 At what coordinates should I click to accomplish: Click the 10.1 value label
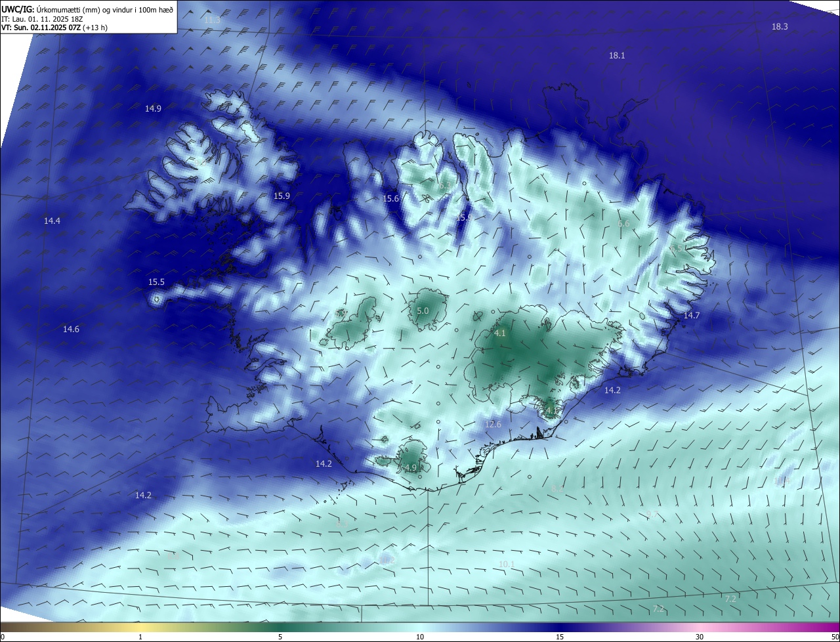click(x=506, y=565)
